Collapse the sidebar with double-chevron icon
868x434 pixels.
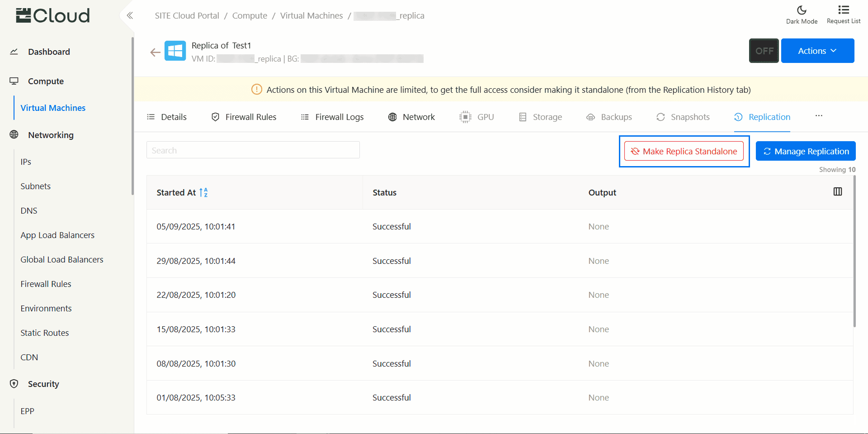pos(130,16)
